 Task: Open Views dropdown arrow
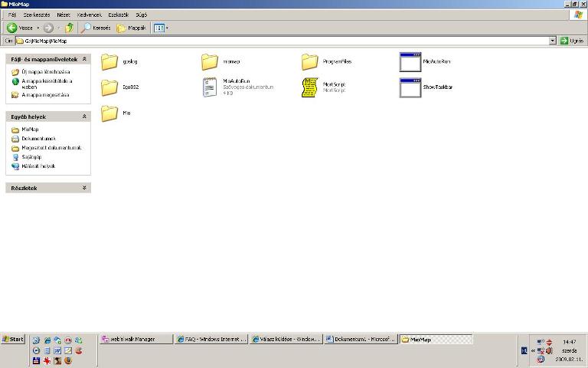point(167,28)
